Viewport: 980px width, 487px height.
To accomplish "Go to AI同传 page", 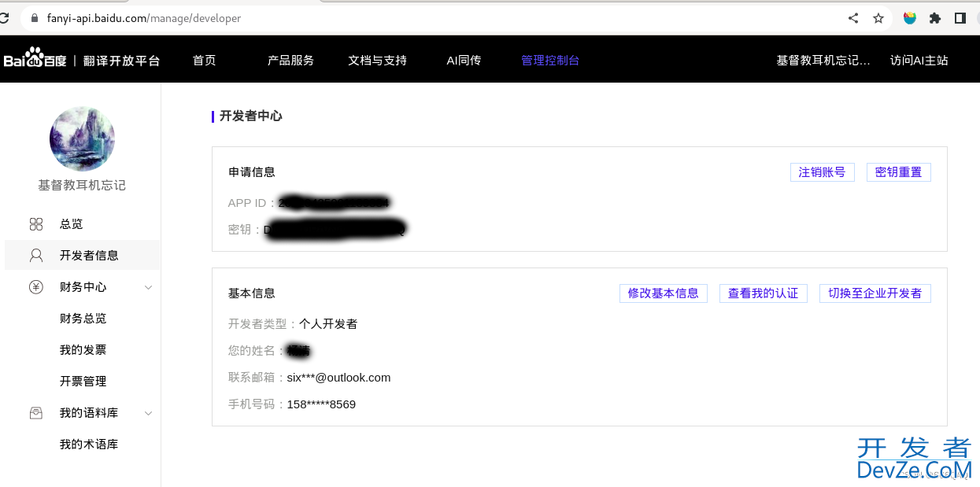I will pos(464,61).
